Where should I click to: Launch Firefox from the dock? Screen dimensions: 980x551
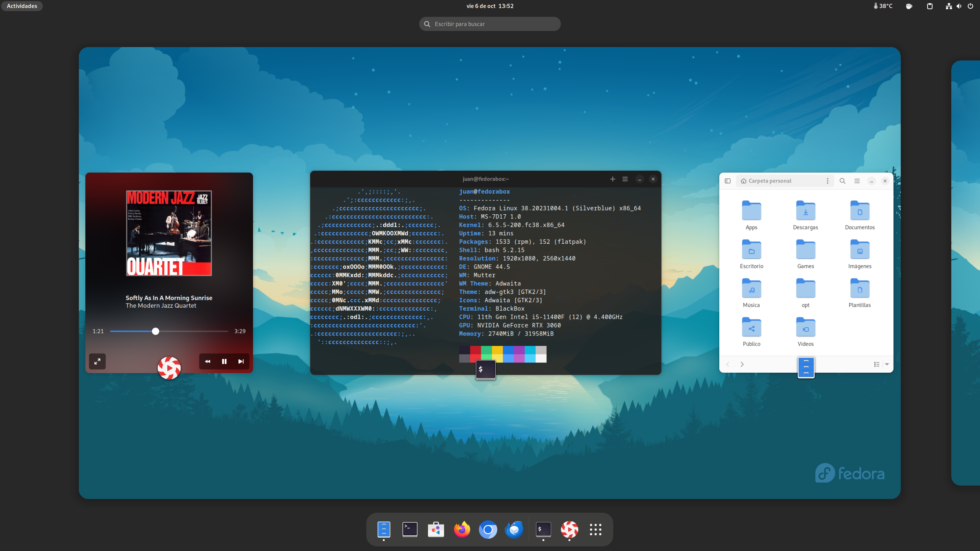click(x=462, y=530)
